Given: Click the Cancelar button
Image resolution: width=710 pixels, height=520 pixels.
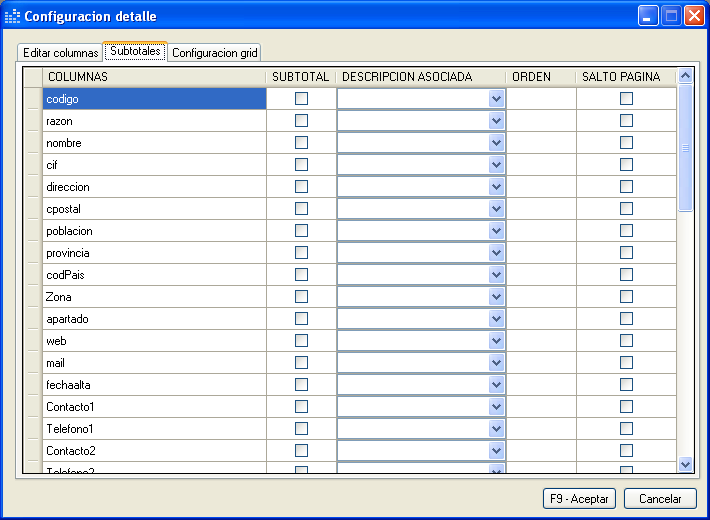Looking at the screenshot, I should (x=660, y=499).
